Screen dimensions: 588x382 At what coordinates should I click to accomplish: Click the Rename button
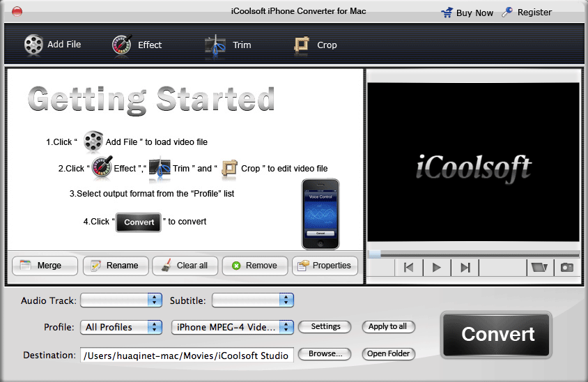[x=116, y=266]
